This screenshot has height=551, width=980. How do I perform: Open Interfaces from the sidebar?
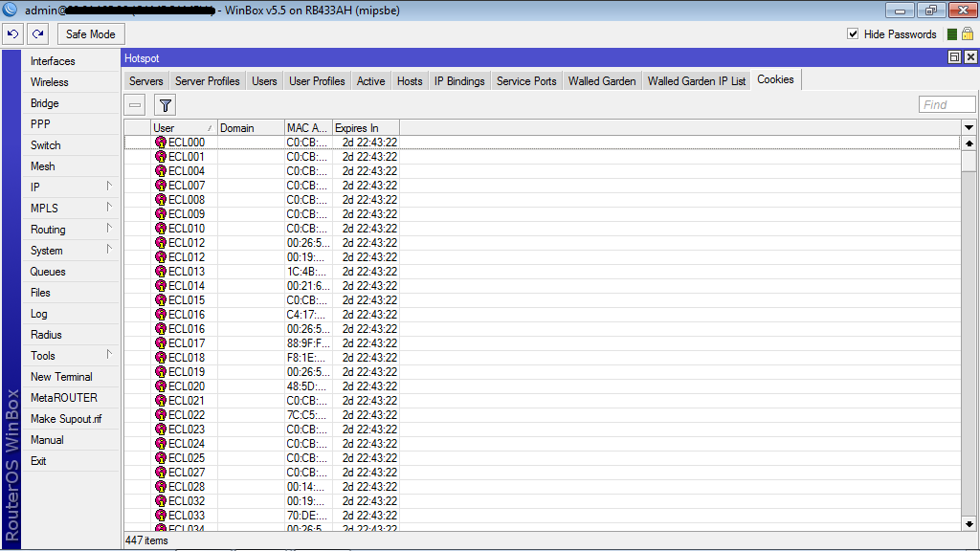71,61
